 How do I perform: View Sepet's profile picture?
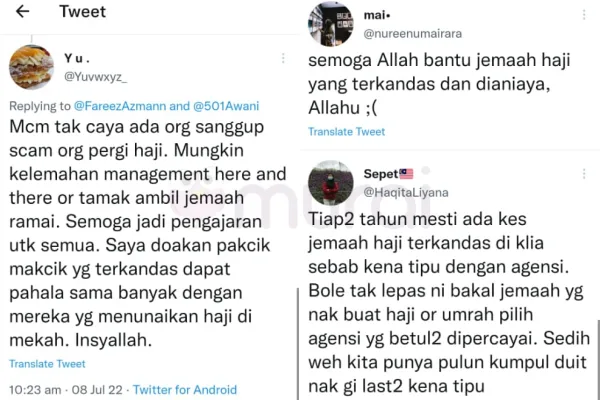pos(331,183)
